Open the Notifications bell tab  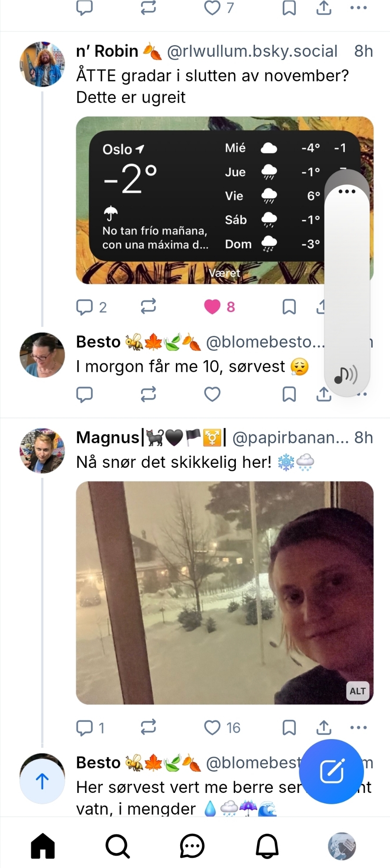pyautogui.click(x=267, y=846)
